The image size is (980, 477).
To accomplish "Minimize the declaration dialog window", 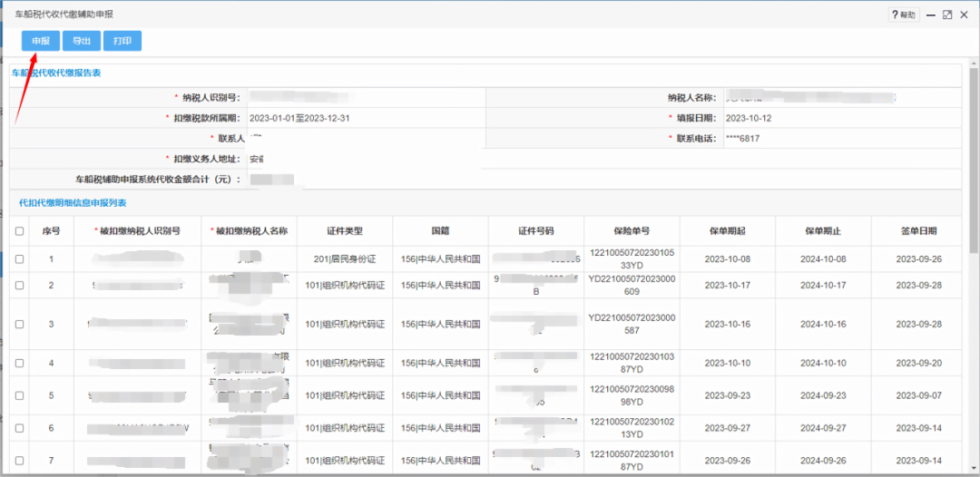I will [930, 15].
